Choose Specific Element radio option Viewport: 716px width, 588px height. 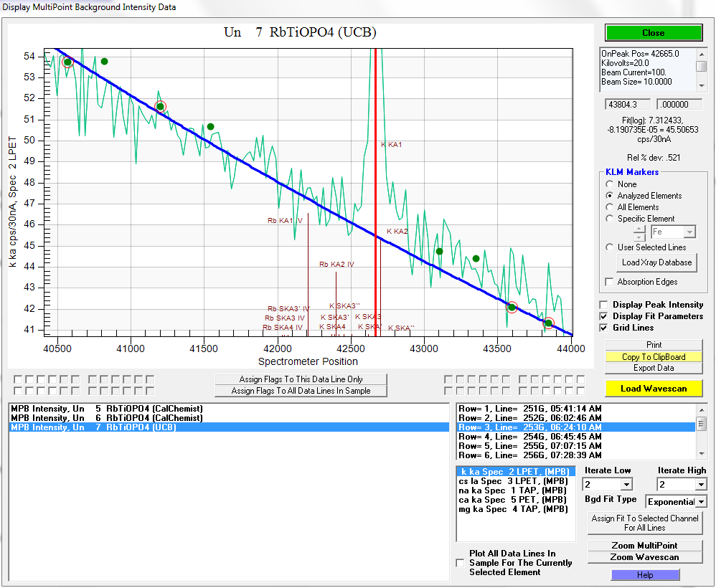pos(610,219)
